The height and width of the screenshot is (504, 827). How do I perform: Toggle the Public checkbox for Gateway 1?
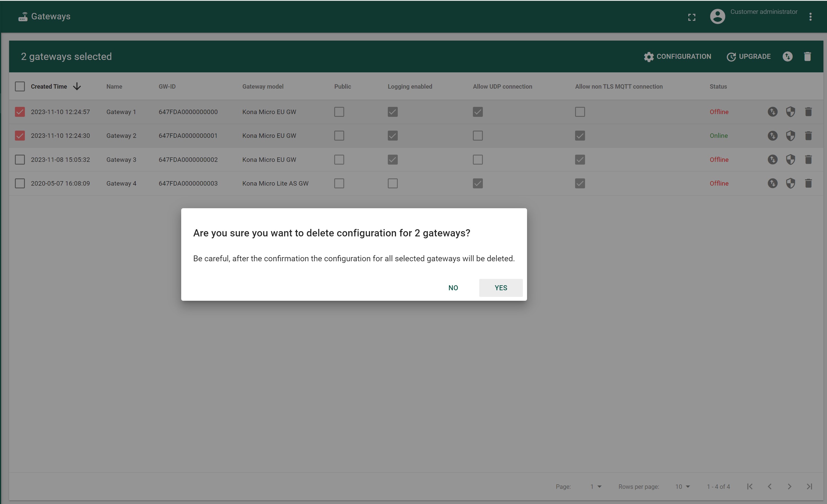[339, 112]
